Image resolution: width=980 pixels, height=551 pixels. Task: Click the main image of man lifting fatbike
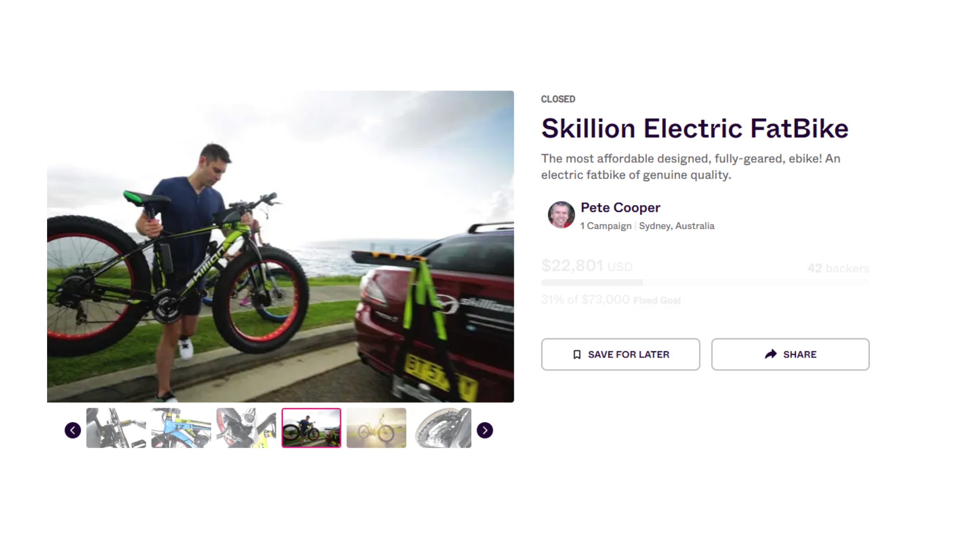[280, 246]
